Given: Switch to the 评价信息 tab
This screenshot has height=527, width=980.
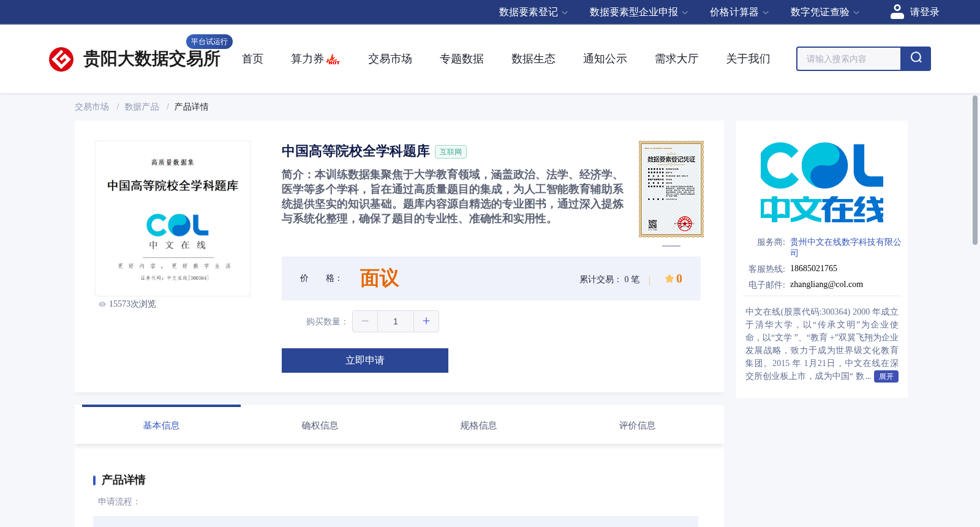Looking at the screenshot, I should (x=637, y=425).
